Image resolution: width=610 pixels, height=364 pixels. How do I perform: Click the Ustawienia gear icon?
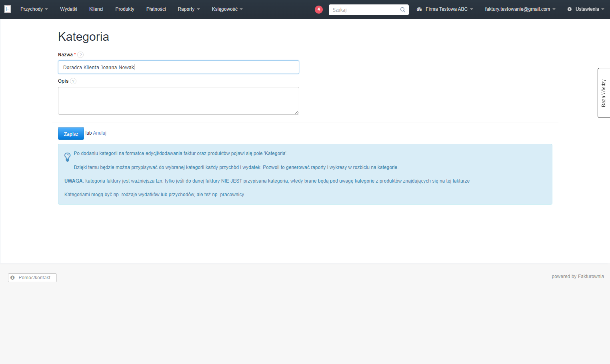(x=570, y=9)
